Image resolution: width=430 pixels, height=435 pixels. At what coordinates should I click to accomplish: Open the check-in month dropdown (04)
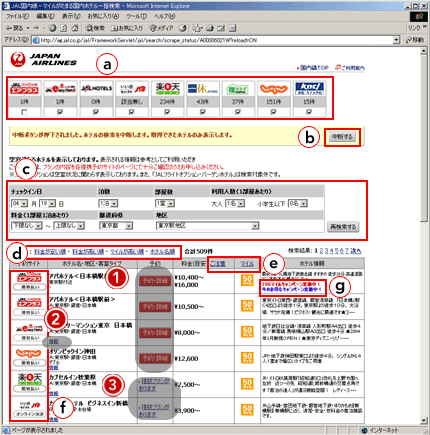(19, 203)
